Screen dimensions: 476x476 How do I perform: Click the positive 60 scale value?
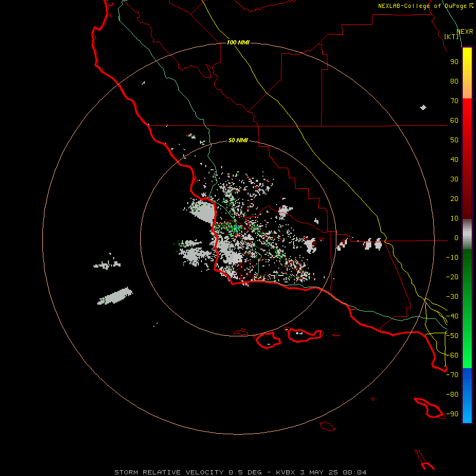pos(454,121)
